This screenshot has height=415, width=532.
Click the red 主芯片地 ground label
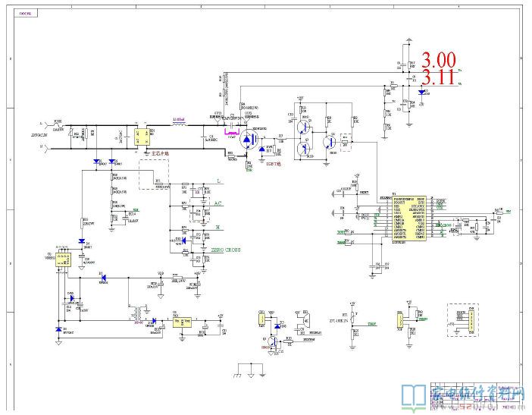(160, 153)
